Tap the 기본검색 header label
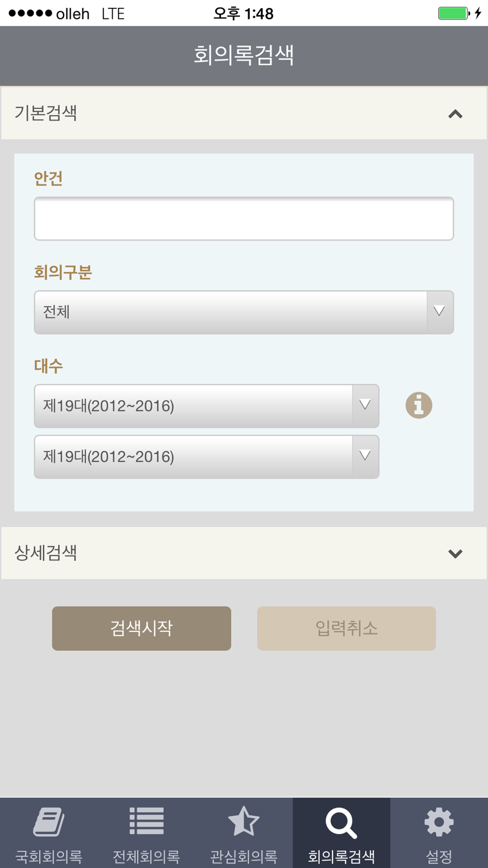This screenshot has width=488, height=868. coord(46,113)
